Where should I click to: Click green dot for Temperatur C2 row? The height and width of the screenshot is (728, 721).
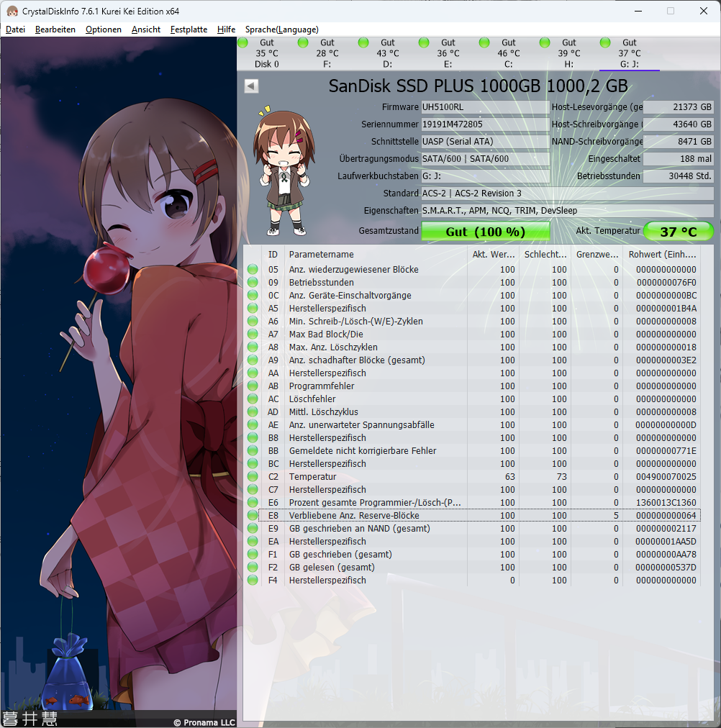pos(253,476)
